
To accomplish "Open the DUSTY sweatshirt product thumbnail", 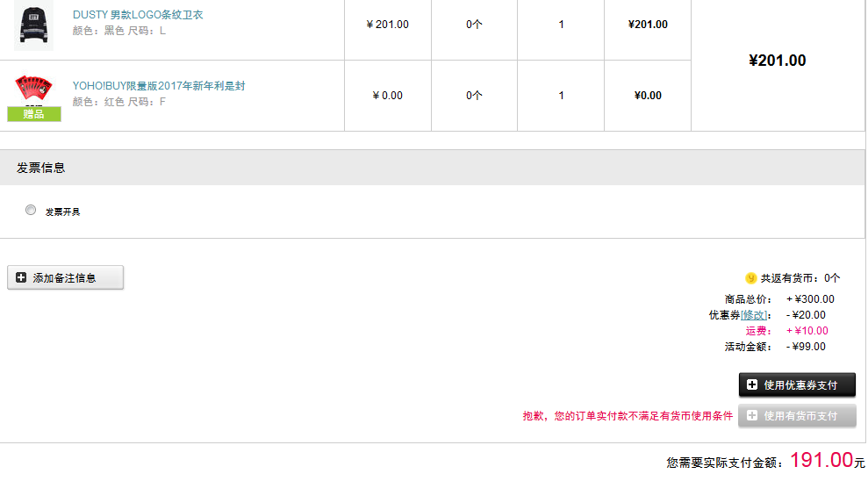I will (x=33, y=25).
